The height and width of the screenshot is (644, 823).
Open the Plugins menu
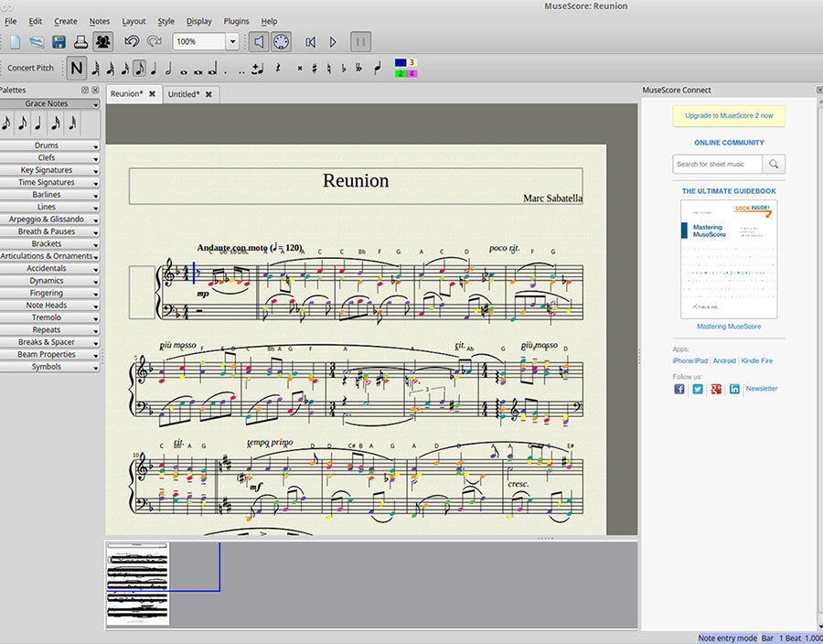pyautogui.click(x=236, y=22)
